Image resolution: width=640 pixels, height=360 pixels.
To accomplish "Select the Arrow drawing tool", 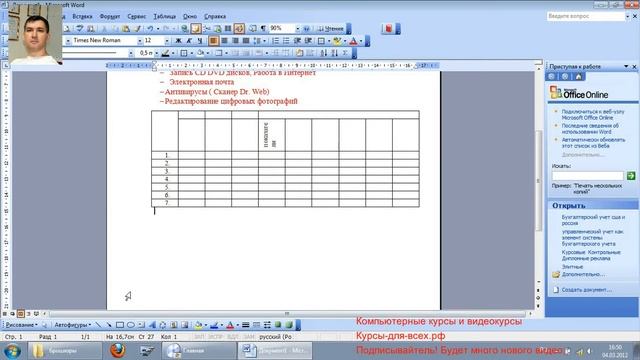I will click(109, 325).
